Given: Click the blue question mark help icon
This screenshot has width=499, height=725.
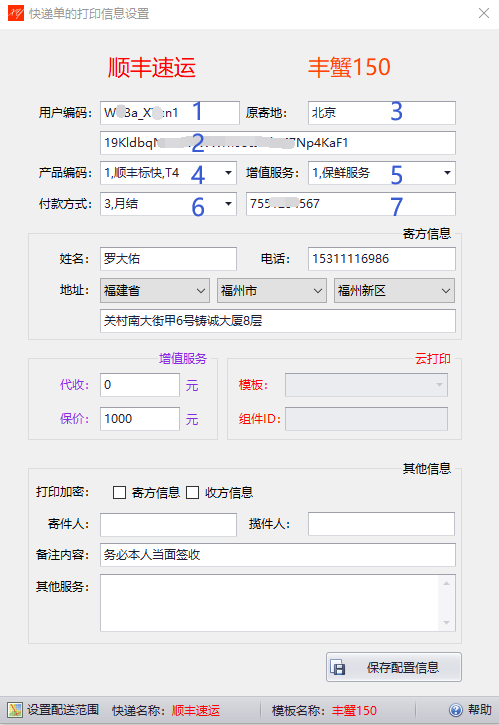Looking at the screenshot, I should pos(456,710).
